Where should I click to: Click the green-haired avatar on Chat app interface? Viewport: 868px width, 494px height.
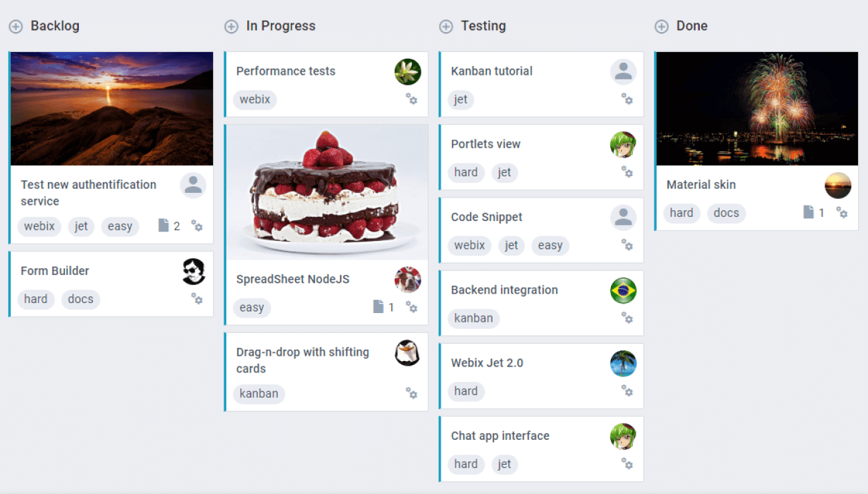pyautogui.click(x=623, y=437)
